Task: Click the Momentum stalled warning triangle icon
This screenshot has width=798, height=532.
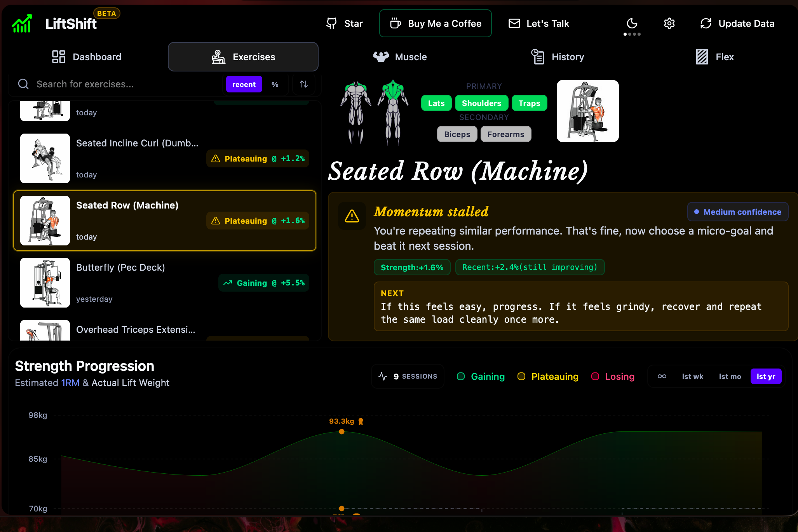Action: pos(352,216)
